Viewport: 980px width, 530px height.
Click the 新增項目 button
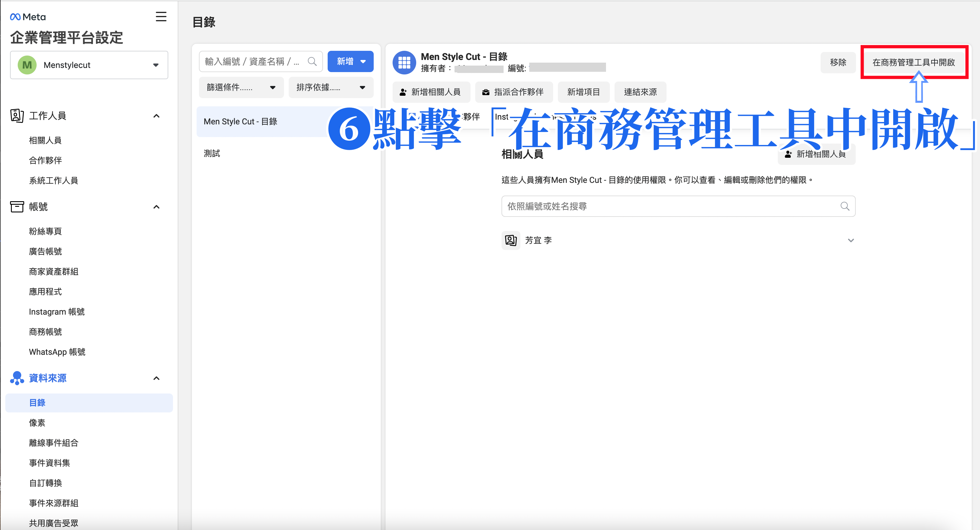click(x=583, y=92)
